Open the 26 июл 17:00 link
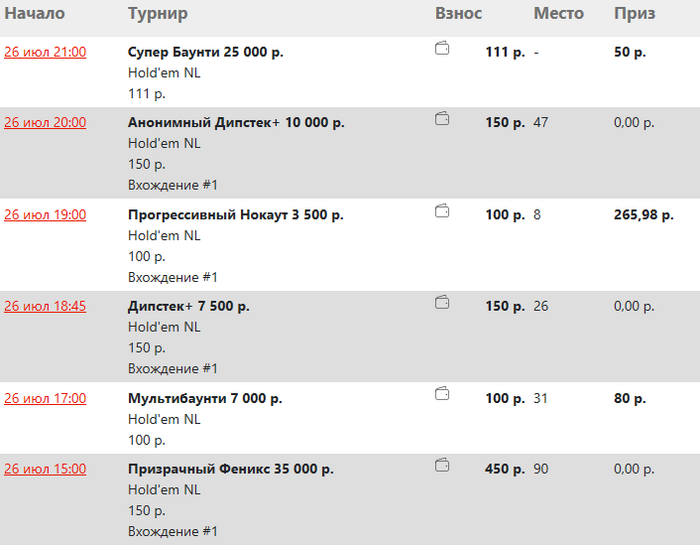 pyautogui.click(x=45, y=398)
